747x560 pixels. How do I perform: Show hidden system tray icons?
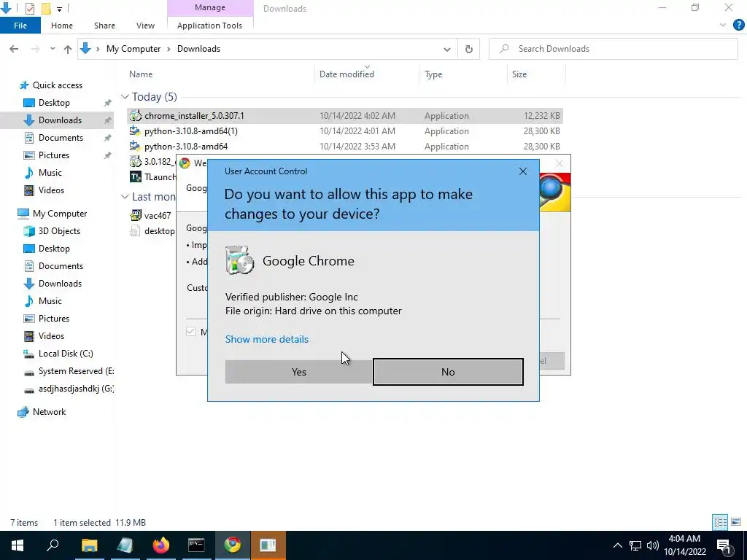click(x=617, y=545)
